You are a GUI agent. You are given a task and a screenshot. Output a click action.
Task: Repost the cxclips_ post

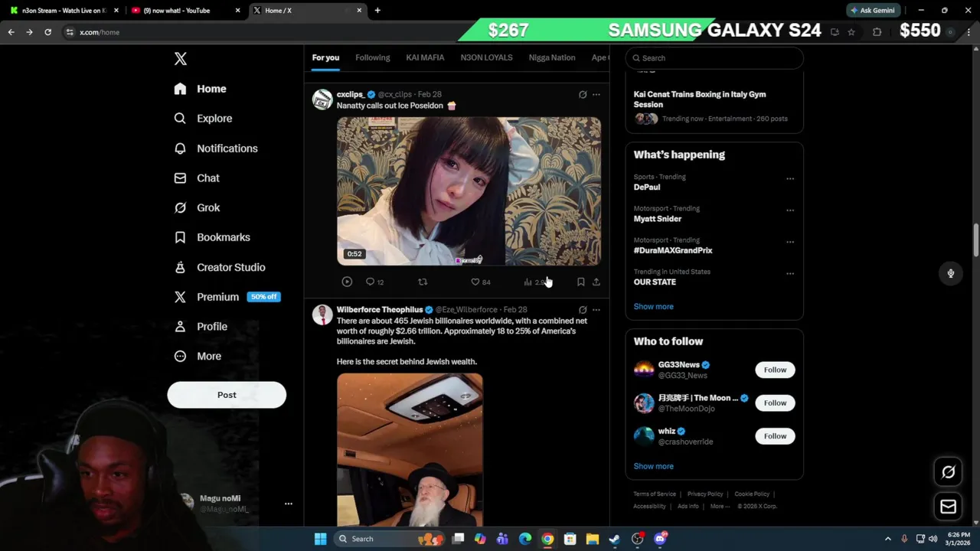(x=423, y=282)
